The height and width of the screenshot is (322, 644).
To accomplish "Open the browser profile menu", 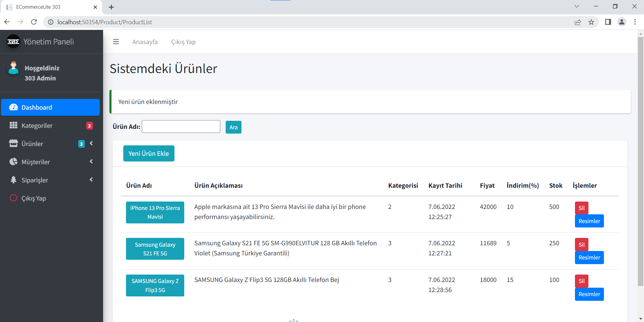I will tap(622, 22).
